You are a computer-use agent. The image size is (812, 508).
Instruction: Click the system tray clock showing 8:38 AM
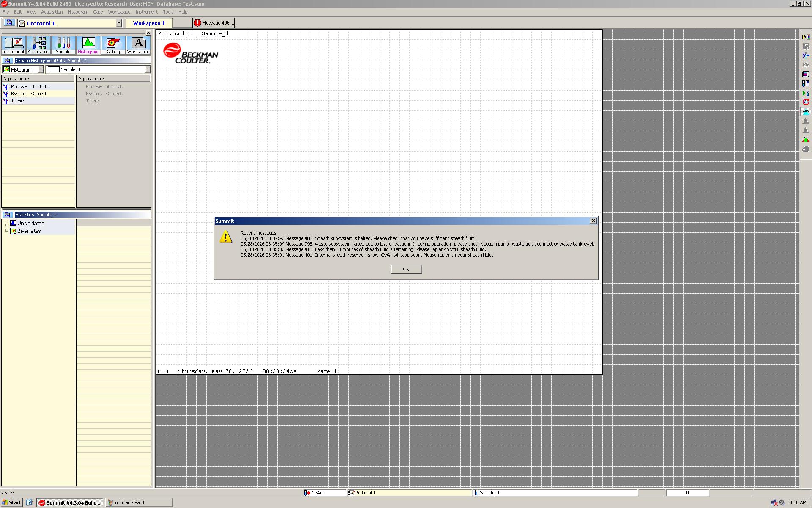[798, 502]
